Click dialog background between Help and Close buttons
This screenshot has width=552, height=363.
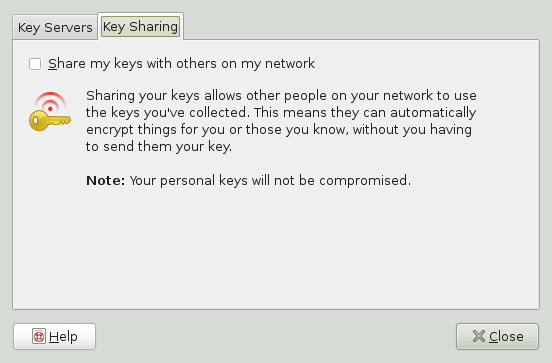[276, 336]
